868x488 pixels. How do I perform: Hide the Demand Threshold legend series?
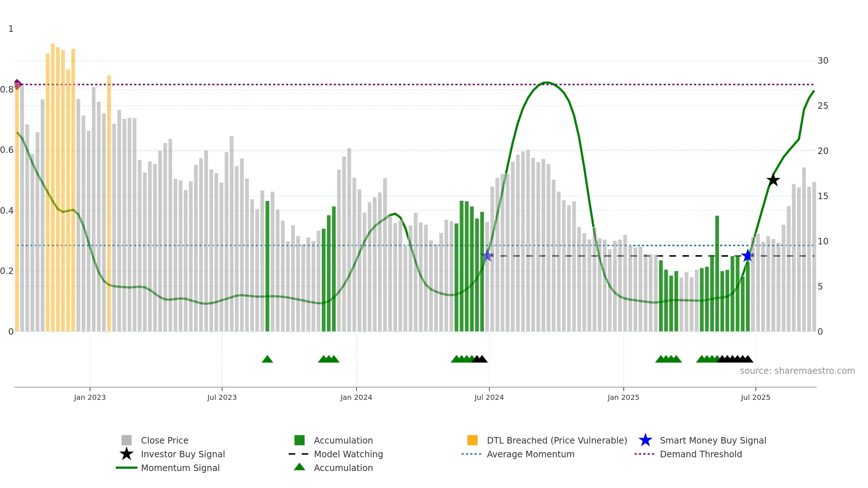pyautogui.click(x=701, y=454)
